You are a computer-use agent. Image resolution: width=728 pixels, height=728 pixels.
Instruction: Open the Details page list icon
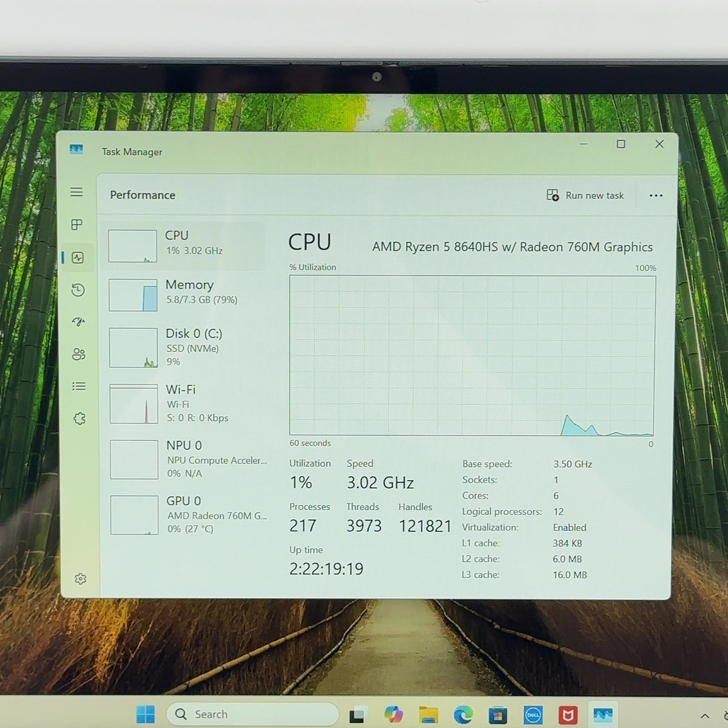79,386
